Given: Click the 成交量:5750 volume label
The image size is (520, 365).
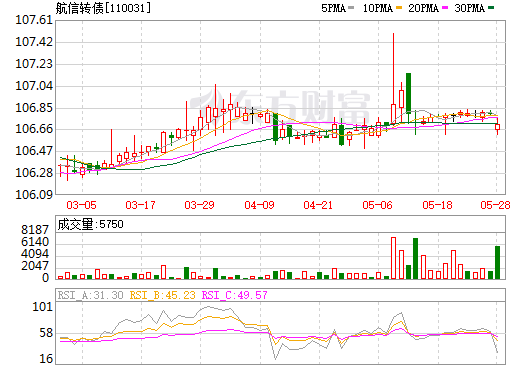Looking at the screenshot, I should pos(90,224).
